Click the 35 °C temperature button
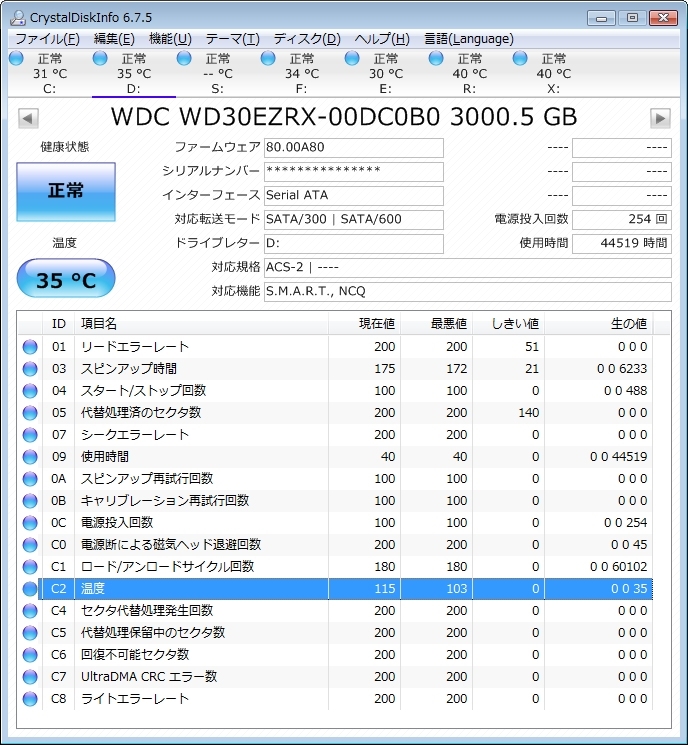The image size is (688, 745). point(66,278)
